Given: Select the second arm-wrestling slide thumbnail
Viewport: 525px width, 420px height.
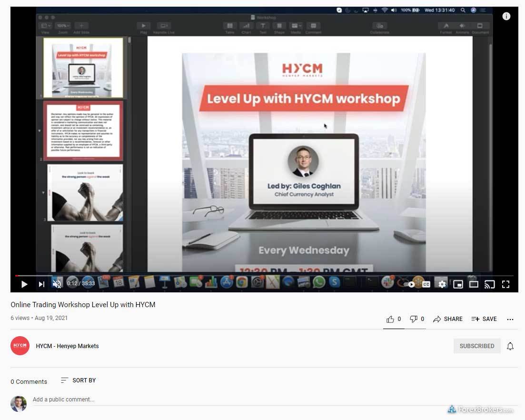Looking at the screenshot, I should 87,248.
